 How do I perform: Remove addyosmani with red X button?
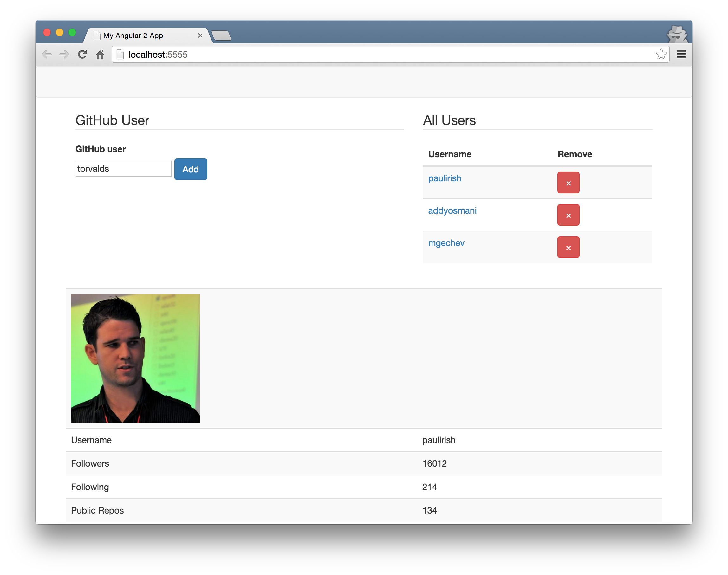coord(568,215)
